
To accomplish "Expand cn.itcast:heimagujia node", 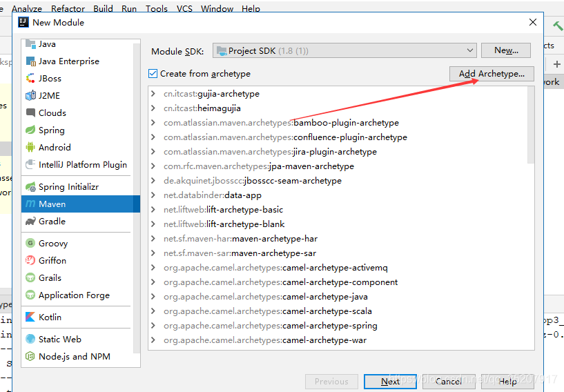I will point(153,108).
